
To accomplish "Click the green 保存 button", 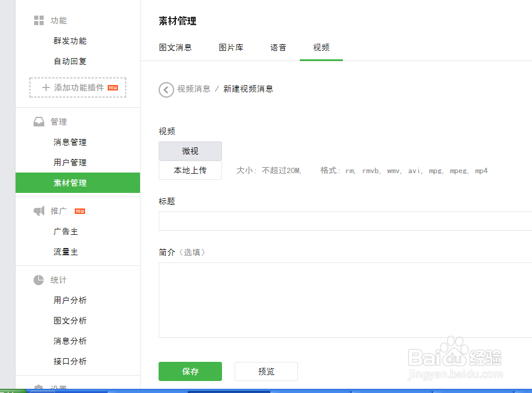I will click(x=190, y=371).
